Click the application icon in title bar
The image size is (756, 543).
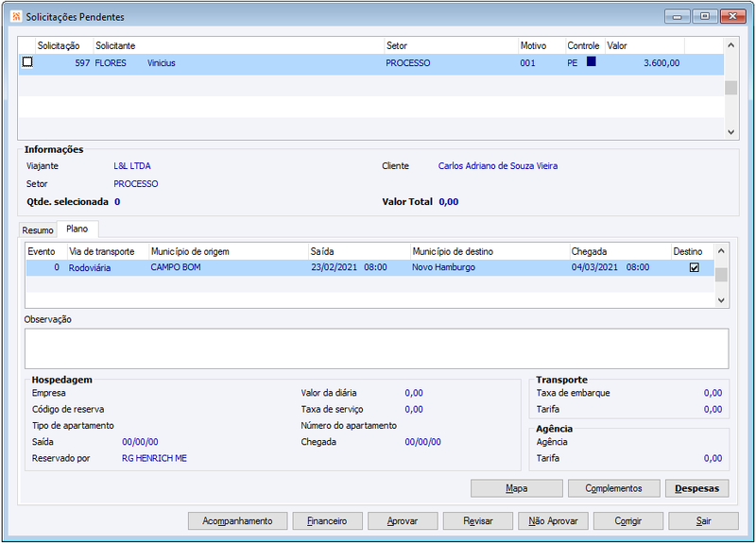point(16,17)
